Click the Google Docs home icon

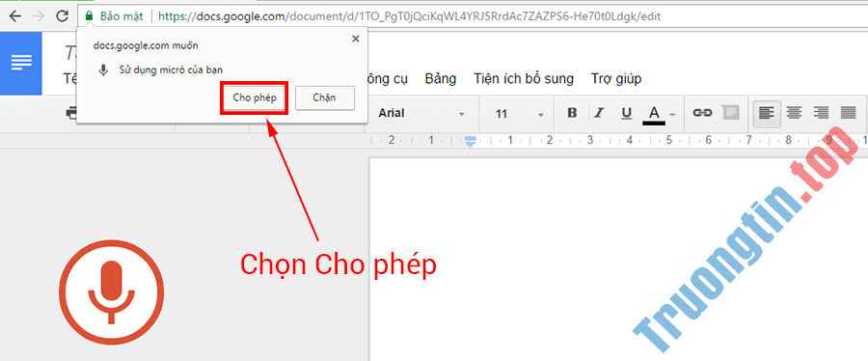21,63
